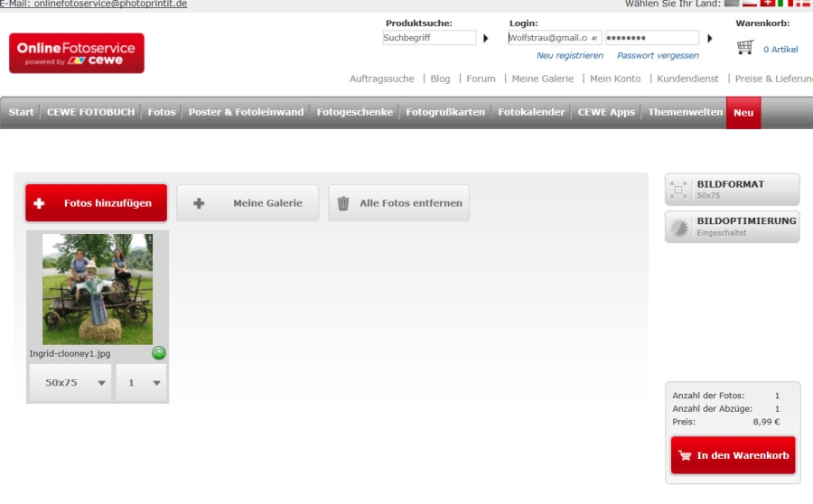
Task: Open Themenwelten navigation item
Action: (x=685, y=112)
